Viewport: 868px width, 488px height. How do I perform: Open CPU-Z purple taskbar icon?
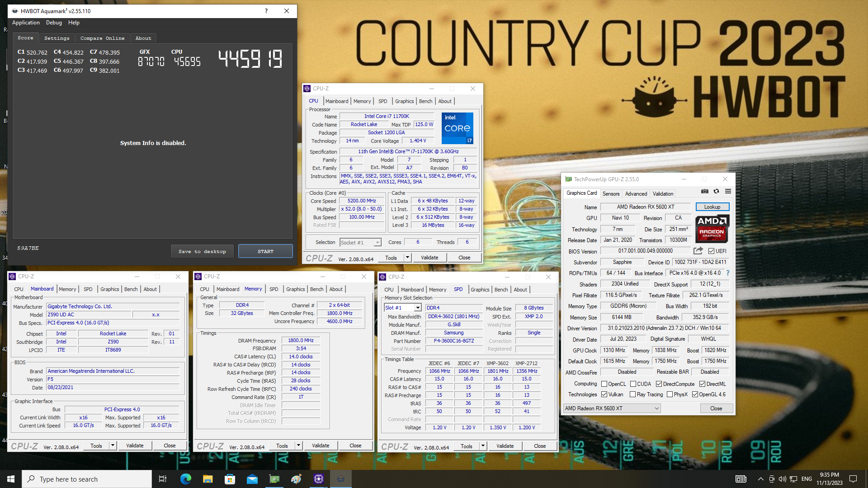[319, 479]
